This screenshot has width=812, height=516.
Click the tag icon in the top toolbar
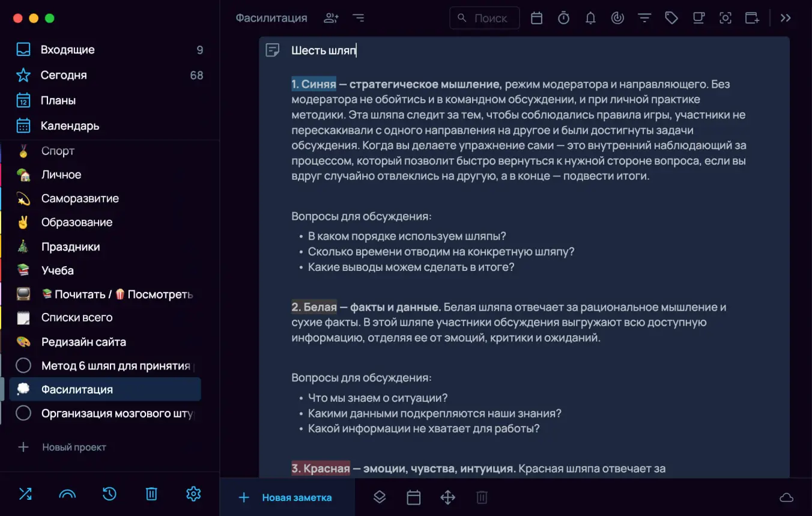pyautogui.click(x=671, y=18)
